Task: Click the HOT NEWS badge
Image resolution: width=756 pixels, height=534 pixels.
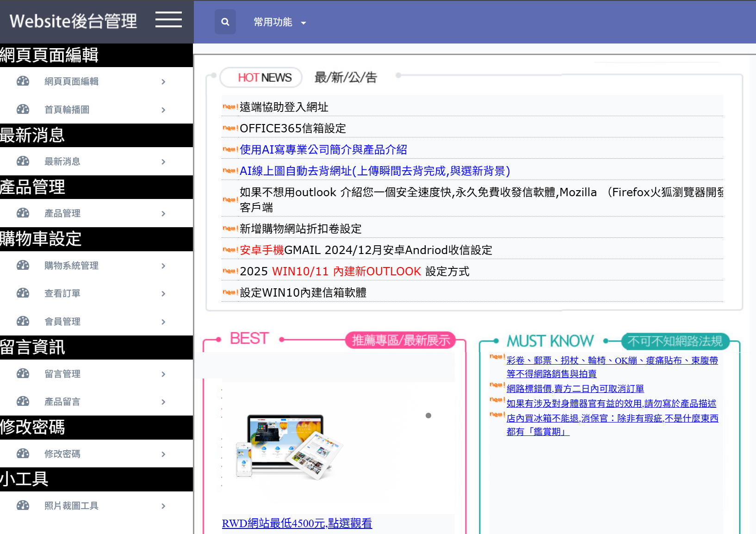Action: (x=261, y=77)
